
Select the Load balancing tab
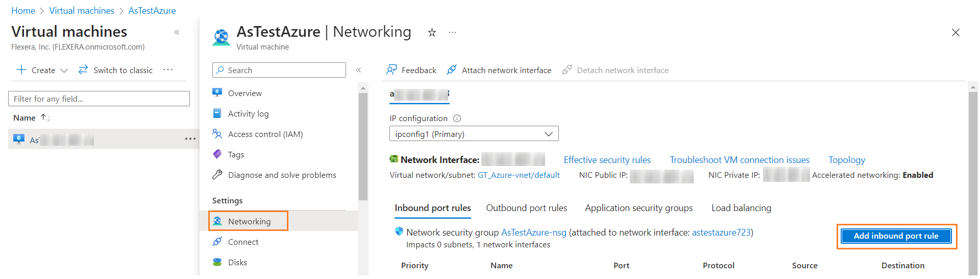pos(741,208)
